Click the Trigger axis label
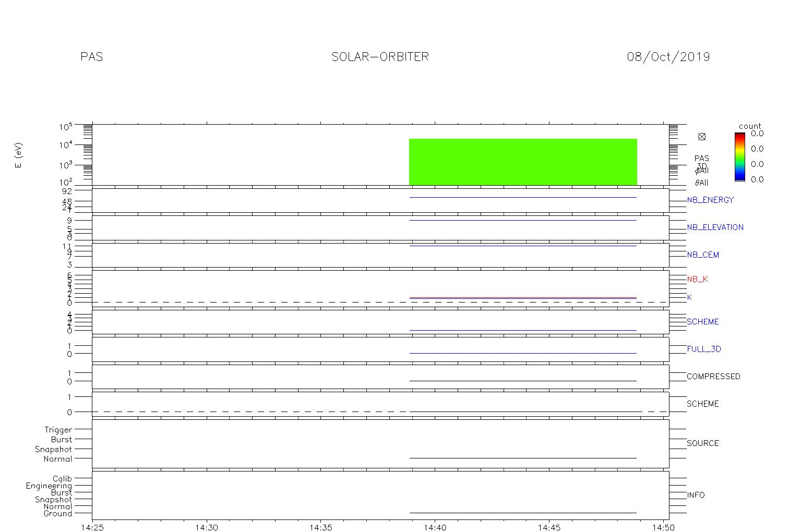Viewport: 789px width, 532px height. 58,430
